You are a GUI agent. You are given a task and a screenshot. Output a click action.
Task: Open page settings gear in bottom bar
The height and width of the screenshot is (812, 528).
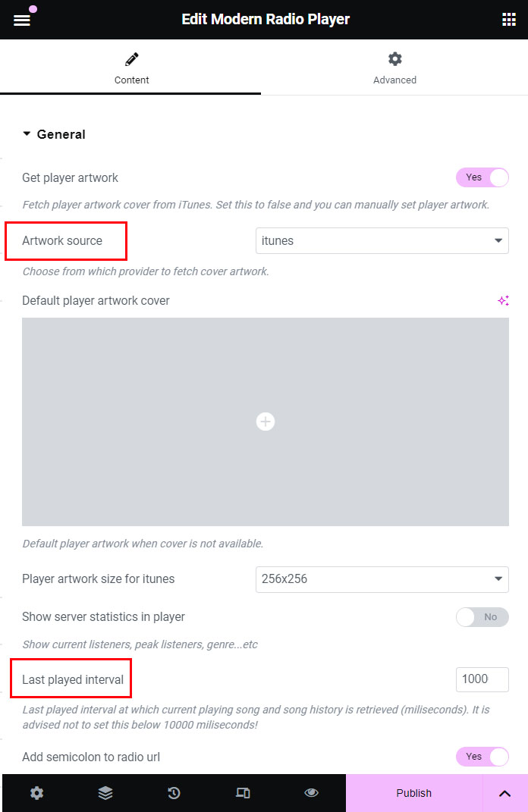point(36,793)
